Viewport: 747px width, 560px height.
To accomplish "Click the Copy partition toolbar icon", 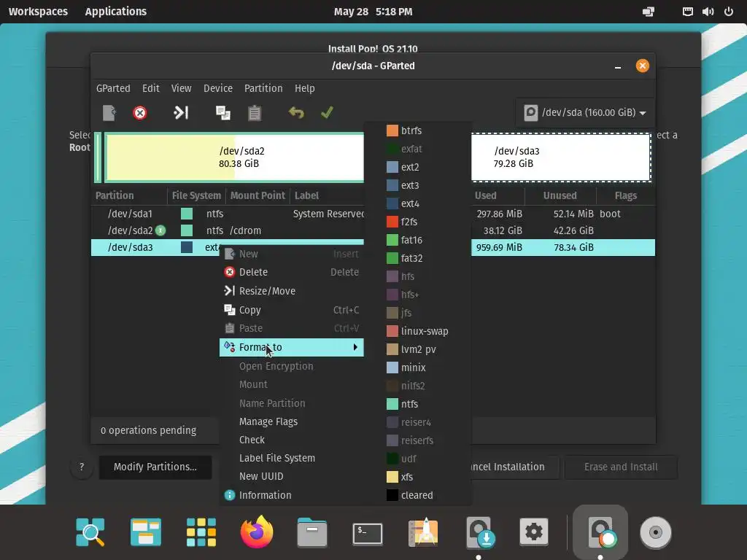I will (x=223, y=113).
